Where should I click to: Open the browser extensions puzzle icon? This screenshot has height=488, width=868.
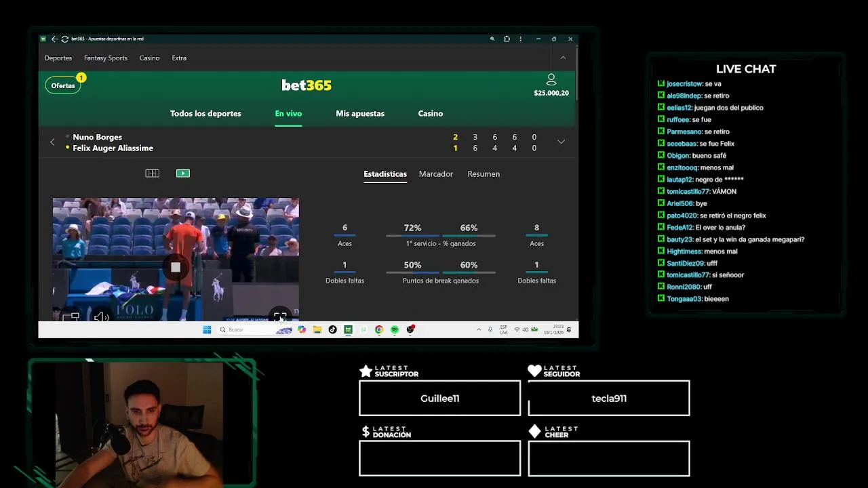pos(507,39)
